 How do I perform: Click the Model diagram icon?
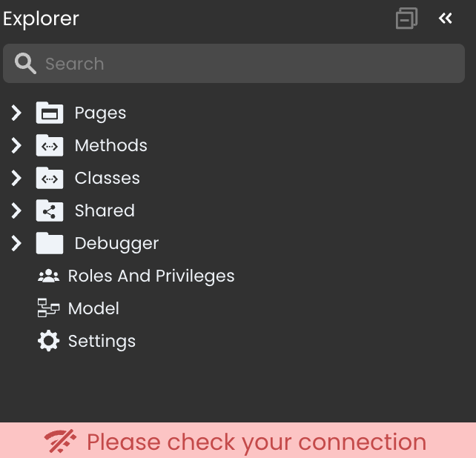tap(48, 308)
